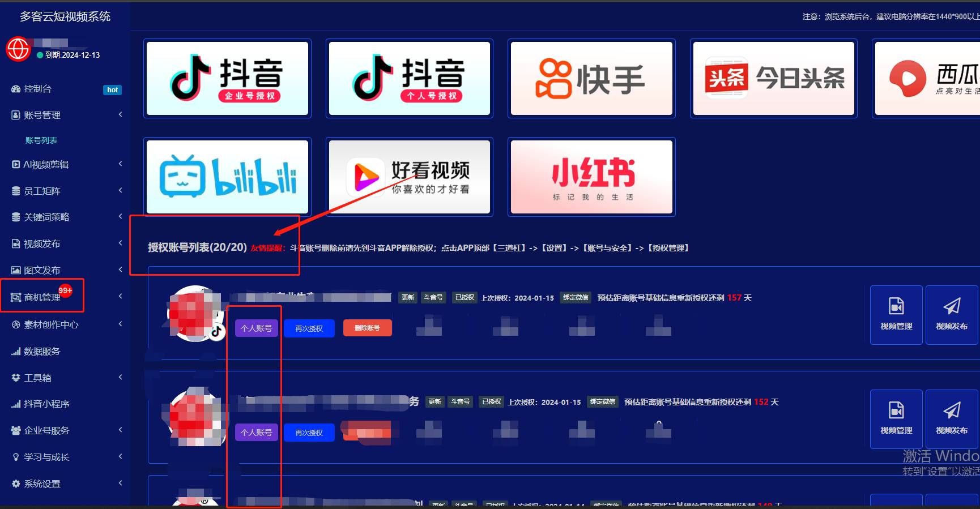Click the AI视频剪辑 sidebar icon
Viewport: 980px width, 509px height.
(x=16, y=164)
